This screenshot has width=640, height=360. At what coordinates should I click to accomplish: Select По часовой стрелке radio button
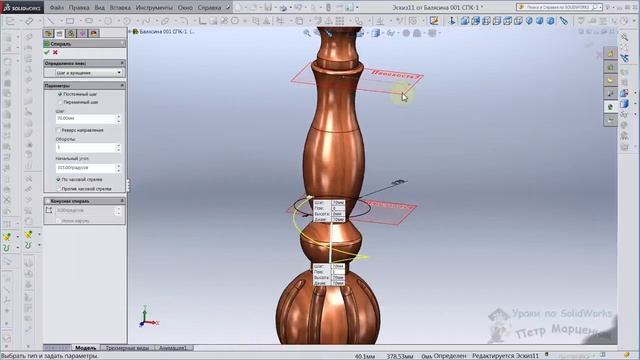click(58, 180)
